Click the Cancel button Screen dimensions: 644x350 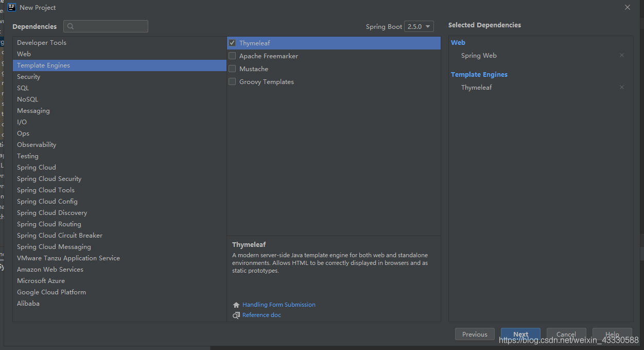tap(566, 334)
